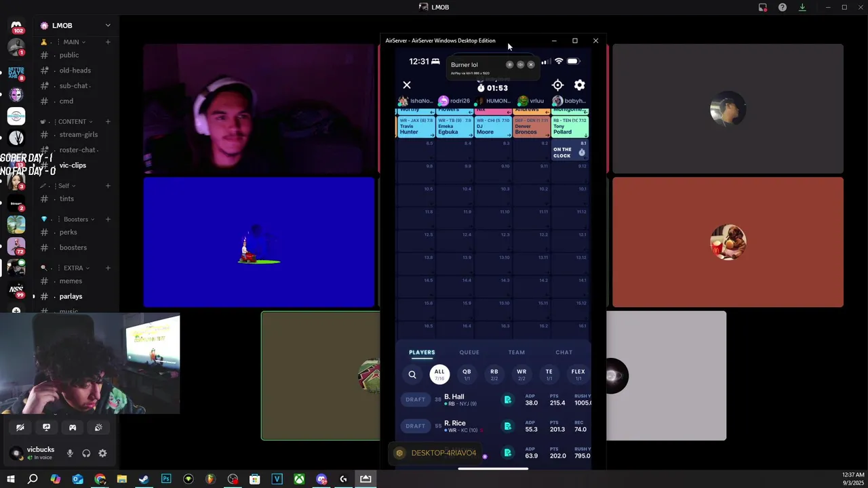Screen dimensions: 868x488
Task: Add R. Rice to queue icon
Action: pyautogui.click(x=507, y=426)
